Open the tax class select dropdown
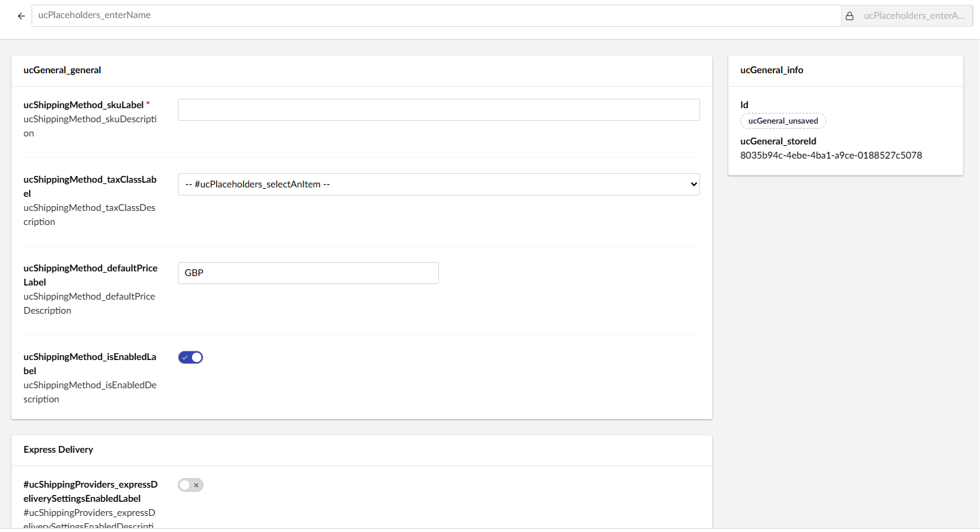The image size is (980, 532). [438, 184]
